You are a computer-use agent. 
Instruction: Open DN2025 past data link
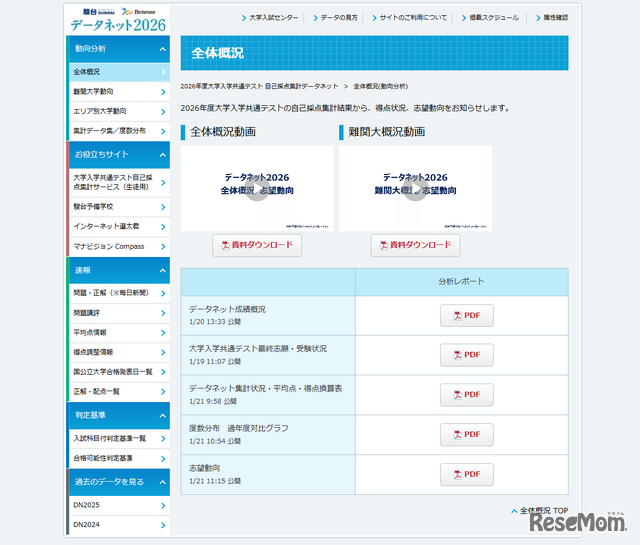(119, 505)
